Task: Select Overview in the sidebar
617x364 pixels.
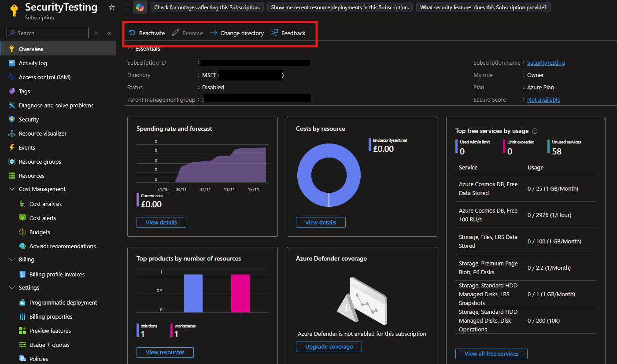Action: coord(58,49)
